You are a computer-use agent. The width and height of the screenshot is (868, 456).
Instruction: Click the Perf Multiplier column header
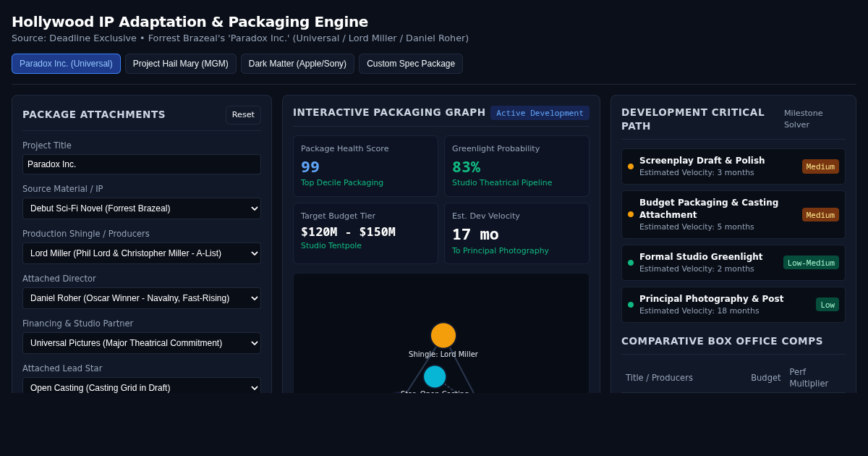[809, 378]
